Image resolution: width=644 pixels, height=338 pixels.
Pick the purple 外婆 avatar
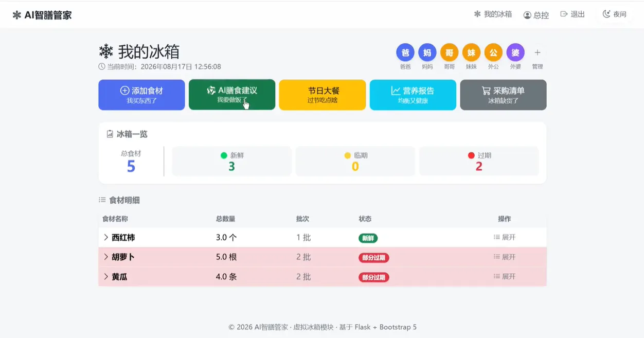(x=515, y=52)
